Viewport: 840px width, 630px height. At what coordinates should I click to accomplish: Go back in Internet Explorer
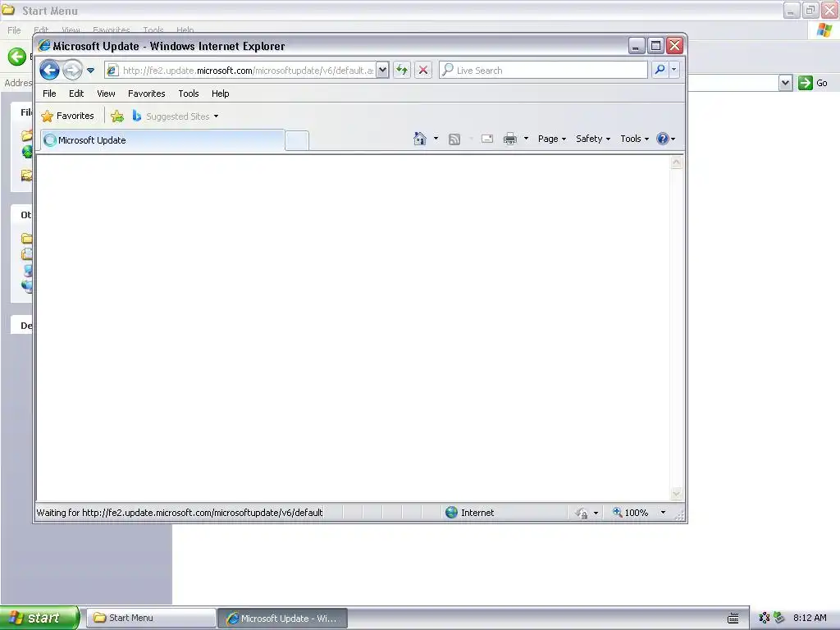click(x=49, y=71)
